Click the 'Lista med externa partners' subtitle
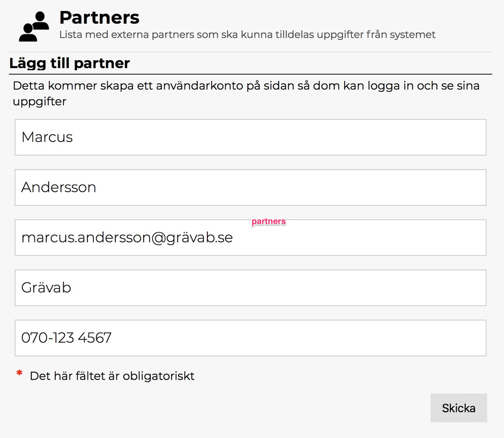The image size is (504, 438). pyautogui.click(x=247, y=35)
